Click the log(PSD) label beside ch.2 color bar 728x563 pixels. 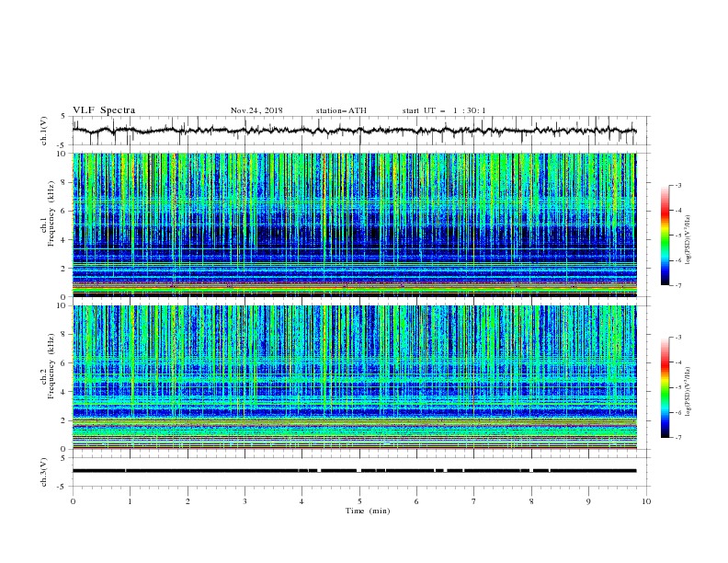click(x=688, y=392)
